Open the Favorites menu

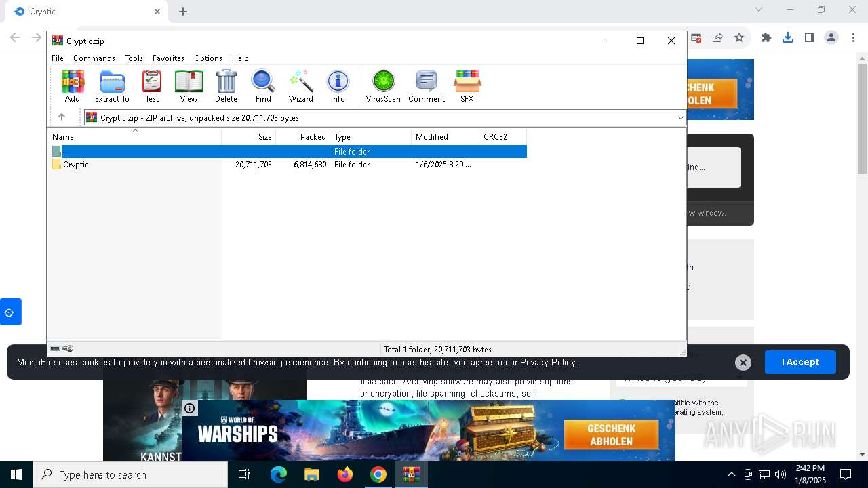tap(168, 58)
